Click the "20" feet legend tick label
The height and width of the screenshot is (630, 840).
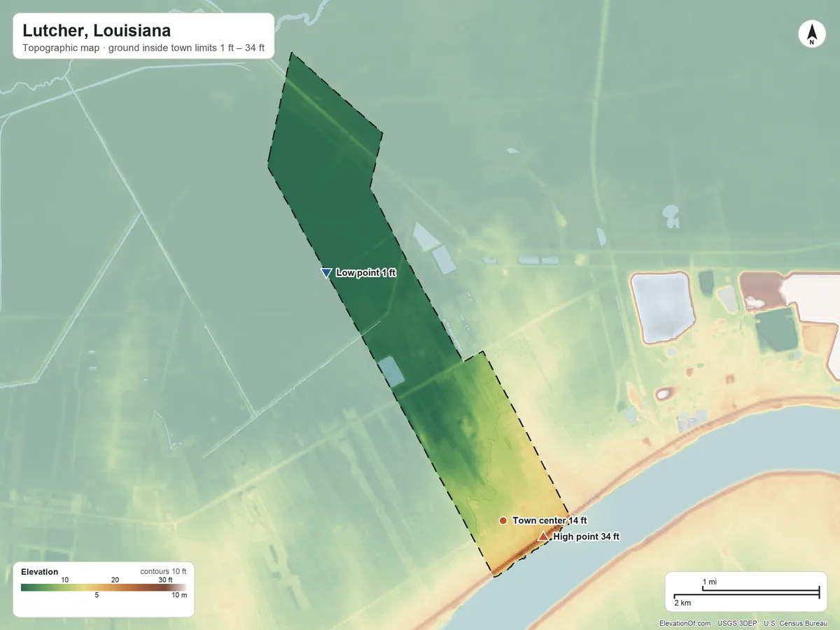[x=115, y=580]
